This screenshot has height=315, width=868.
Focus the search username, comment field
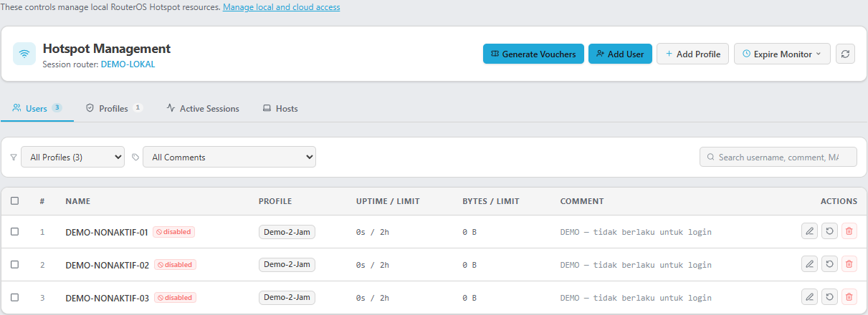point(778,157)
